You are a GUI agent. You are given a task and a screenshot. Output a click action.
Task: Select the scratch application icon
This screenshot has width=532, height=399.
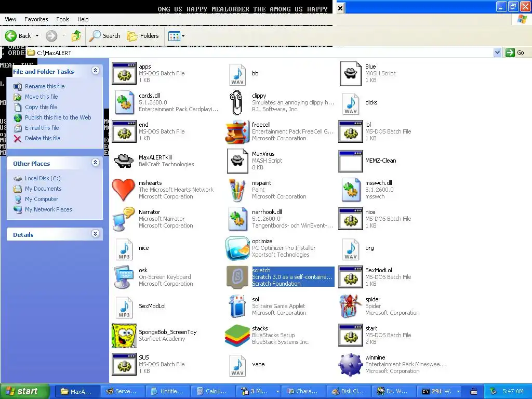pos(237,277)
